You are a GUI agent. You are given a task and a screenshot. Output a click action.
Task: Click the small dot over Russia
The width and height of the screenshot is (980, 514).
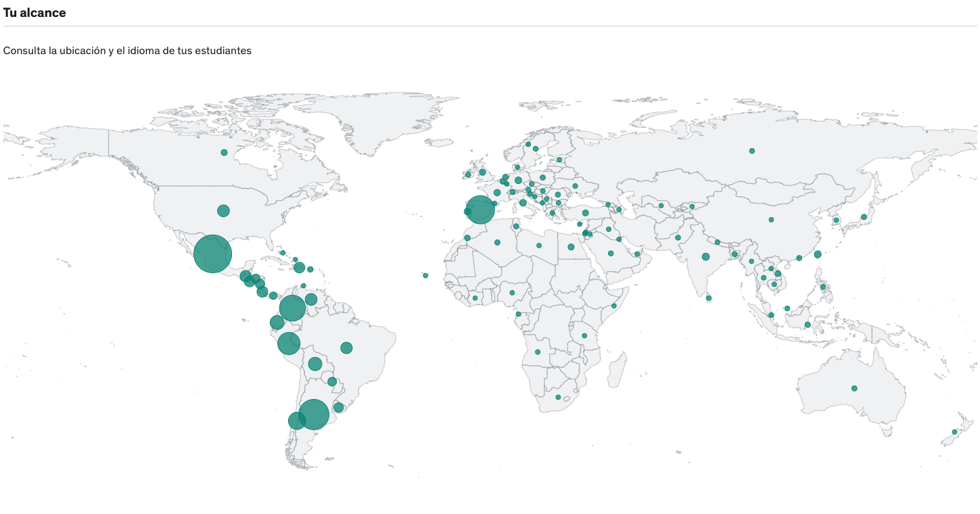(x=751, y=151)
